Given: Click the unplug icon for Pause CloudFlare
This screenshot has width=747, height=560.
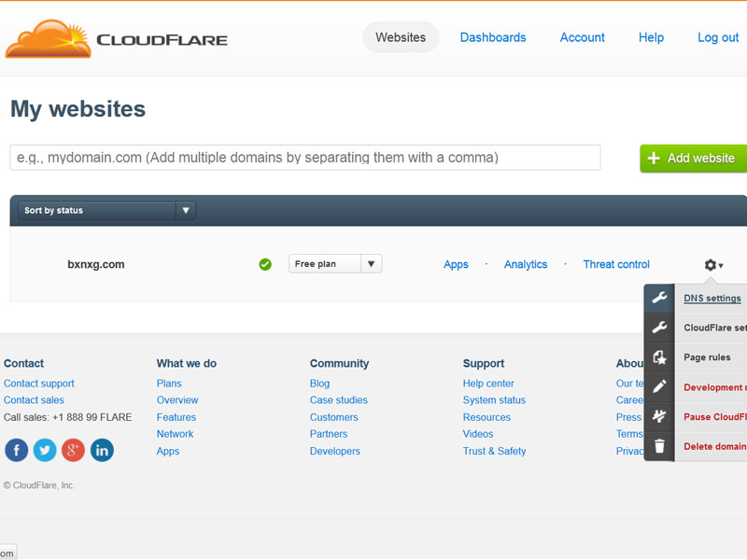Looking at the screenshot, I should coord(659,416).
